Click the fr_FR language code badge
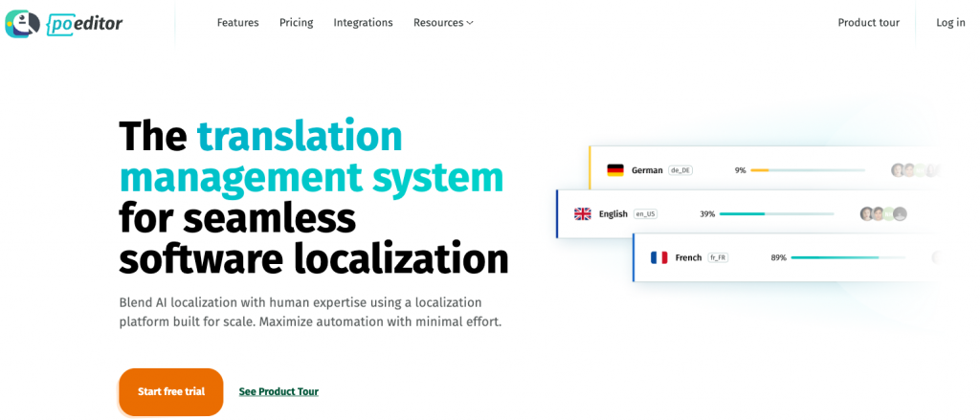The height and width of the screenshot is (420, 980). [x=718, y=257]
